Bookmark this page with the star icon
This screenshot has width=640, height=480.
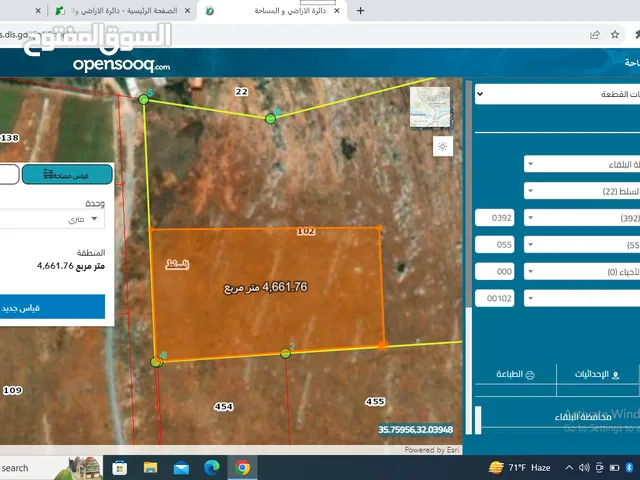pyautogui.click(x=615, y=35)
